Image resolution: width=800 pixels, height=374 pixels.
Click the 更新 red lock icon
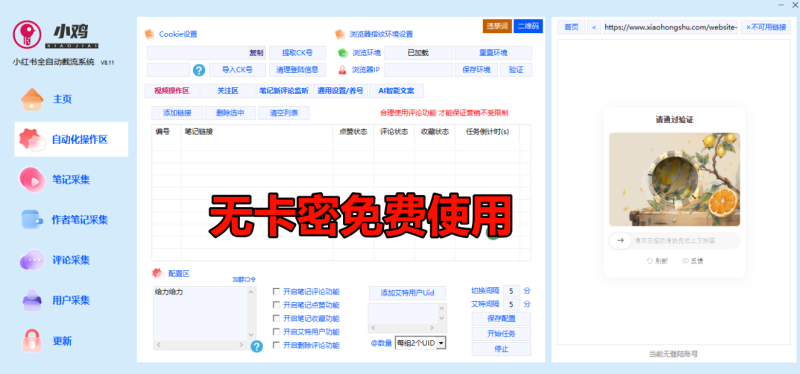tap(32, 341)
